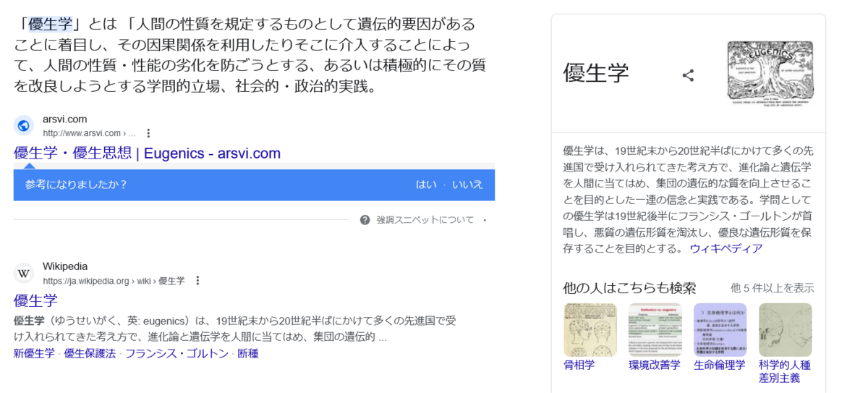The image size is (868, 393).
Task: Follow the 優生保護法 sublink
Action: click(90, 354)
